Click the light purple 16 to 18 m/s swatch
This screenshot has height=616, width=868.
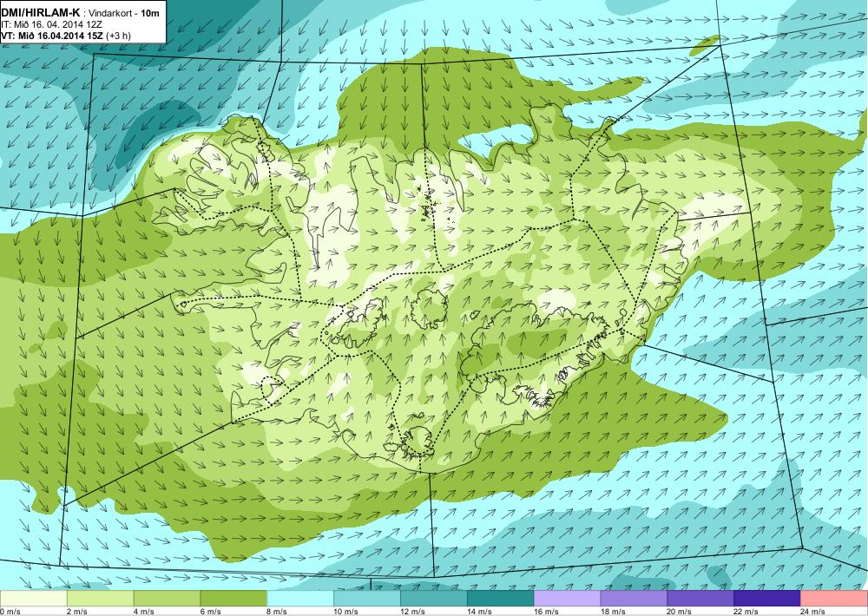pos(567,599)
